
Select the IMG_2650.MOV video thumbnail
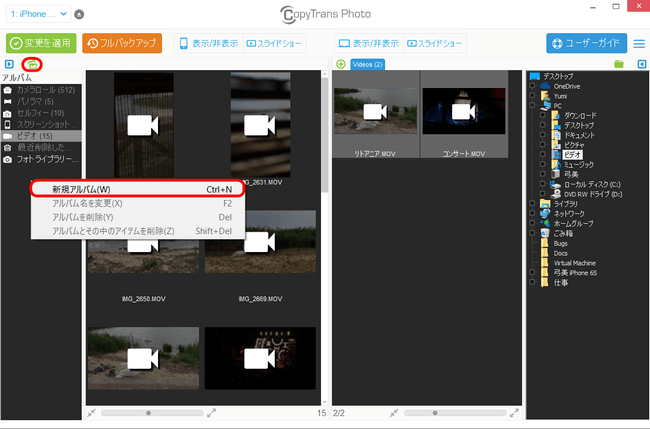143,257
